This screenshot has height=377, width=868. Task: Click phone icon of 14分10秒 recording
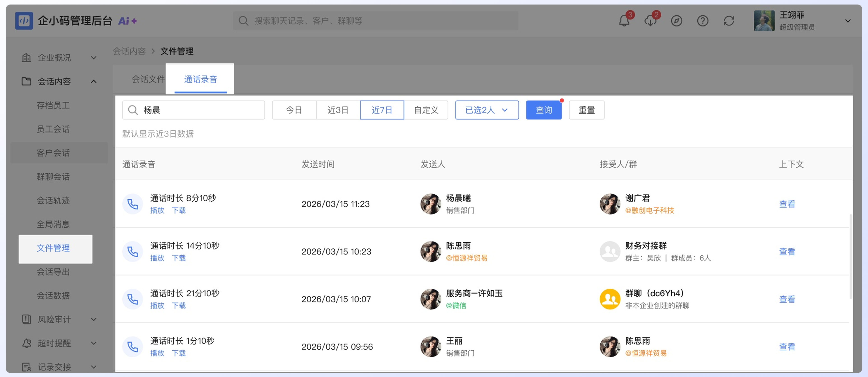click(133, 252)
